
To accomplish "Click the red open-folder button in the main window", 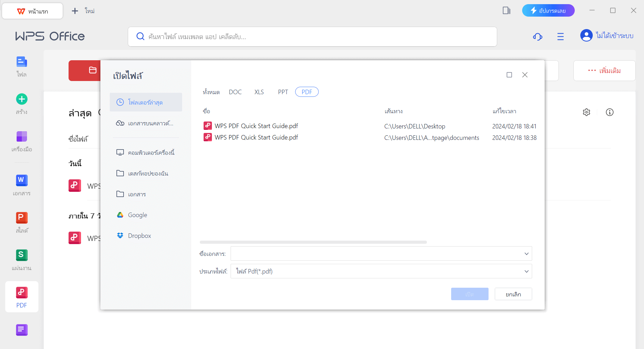I will pos(85,71).
